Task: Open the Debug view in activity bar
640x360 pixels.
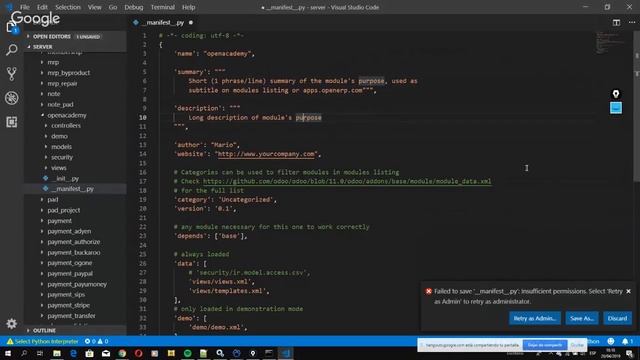Action: [11, 98]
